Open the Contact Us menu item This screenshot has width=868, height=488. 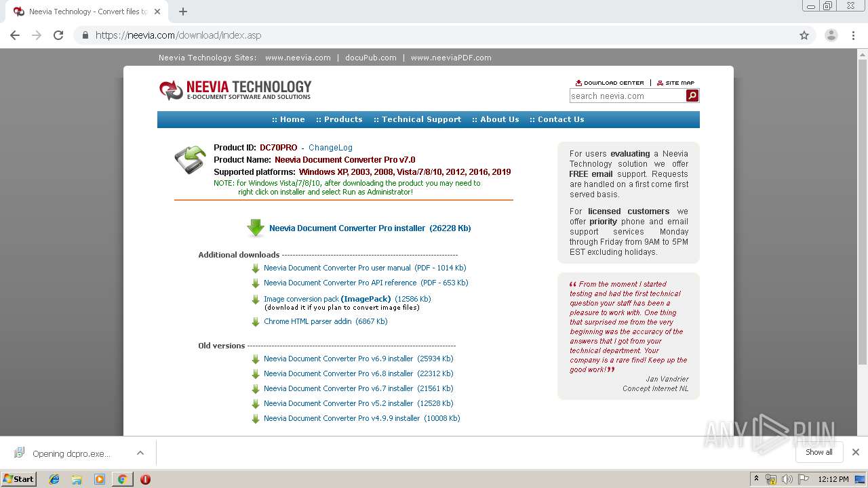(x=557, y=119)
